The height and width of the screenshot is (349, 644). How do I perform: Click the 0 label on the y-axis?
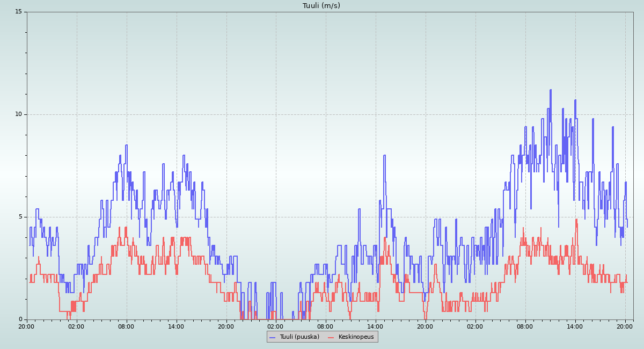point(20,319)
